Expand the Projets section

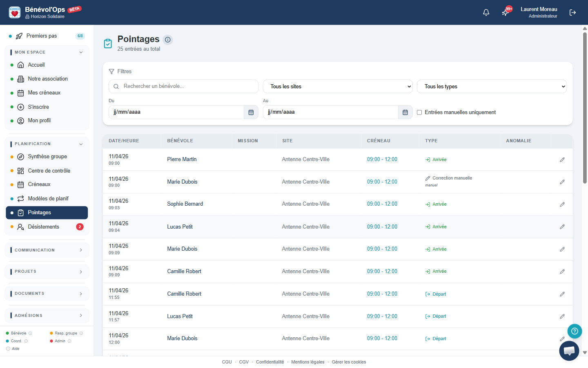[x=47, y=272]
